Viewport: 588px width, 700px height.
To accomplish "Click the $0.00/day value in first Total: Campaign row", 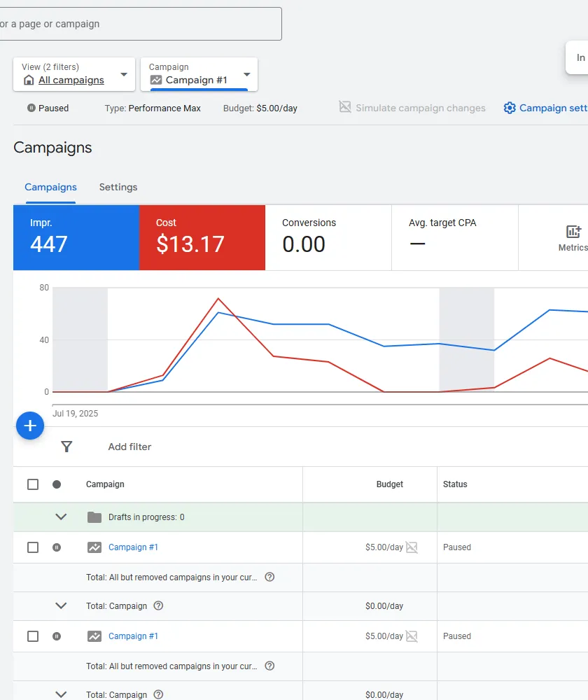I will click(x=384, y=605).
